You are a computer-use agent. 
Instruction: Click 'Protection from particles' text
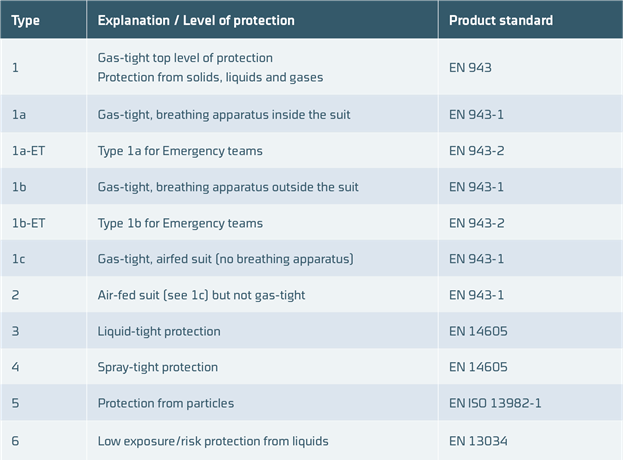point(166,403)
